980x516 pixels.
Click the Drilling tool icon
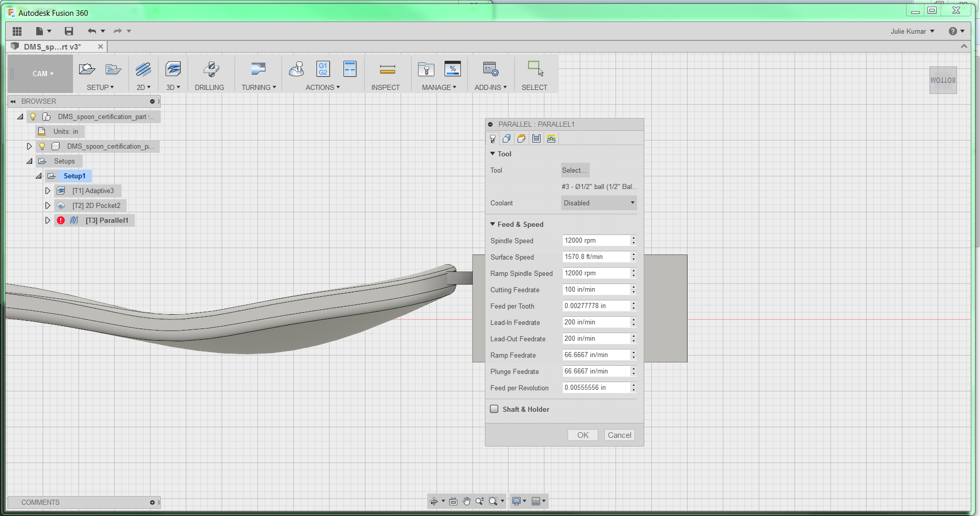point(211,69)
